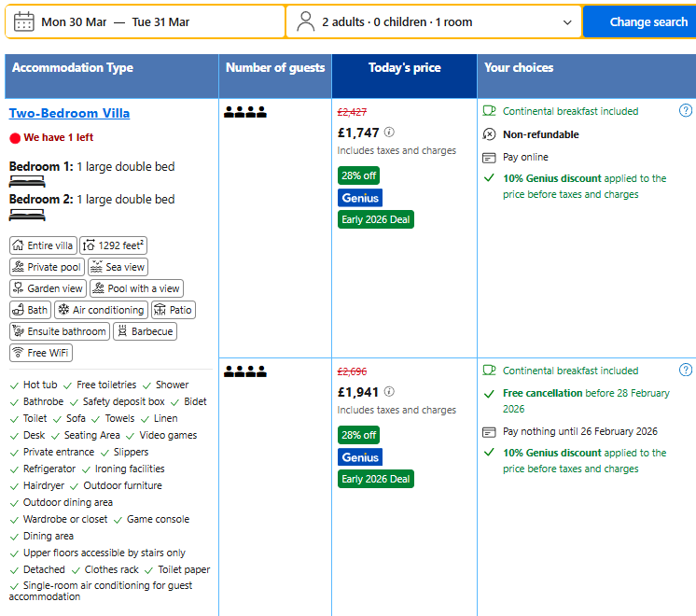Click the info icon beside £1,941
696x616 pixels.
[x=389, y=391]
